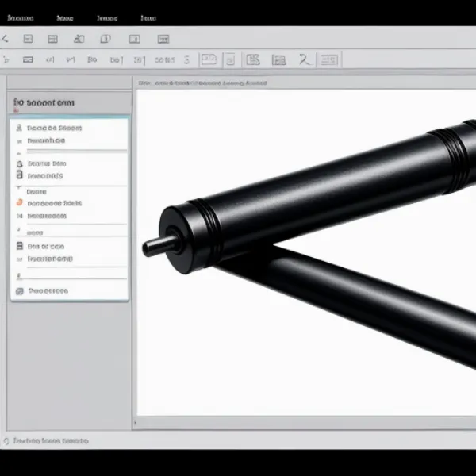Click the rightmost icon in the lower toolbar
This screenshot has height=476, width=476.
(x=330, y=59)
